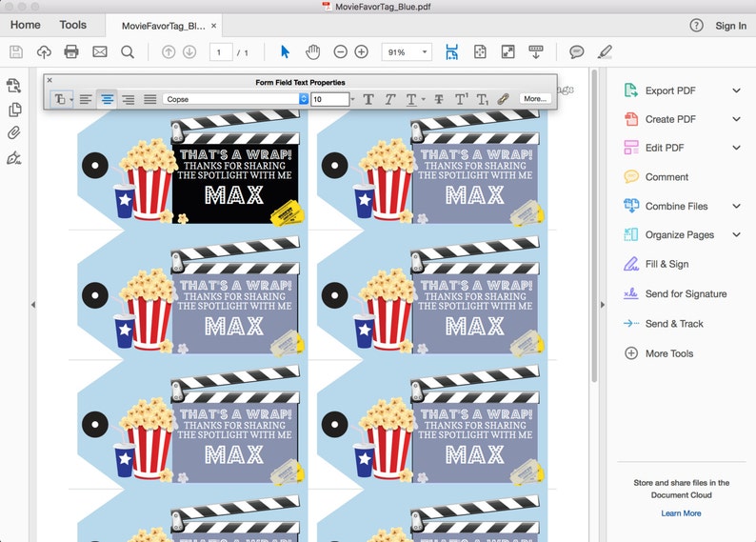Expand the left navigation pane arrow
The height and width of the screenshot is (542, 756).
(32, 305)
